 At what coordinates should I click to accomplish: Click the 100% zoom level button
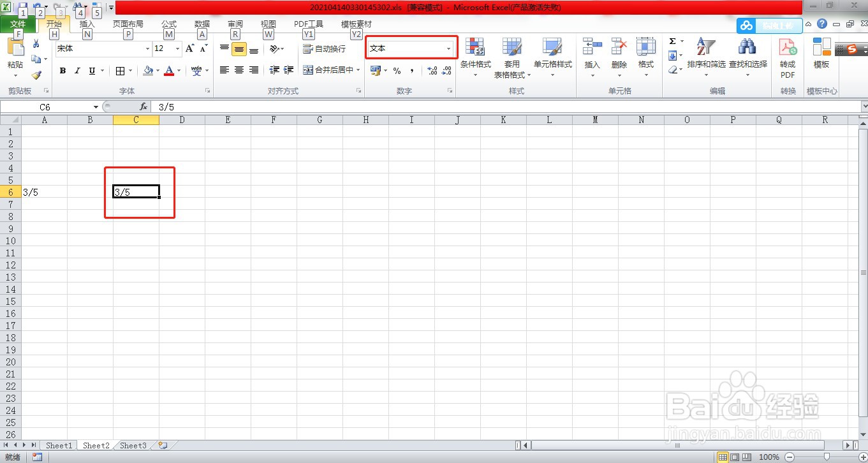pos(769,457)
